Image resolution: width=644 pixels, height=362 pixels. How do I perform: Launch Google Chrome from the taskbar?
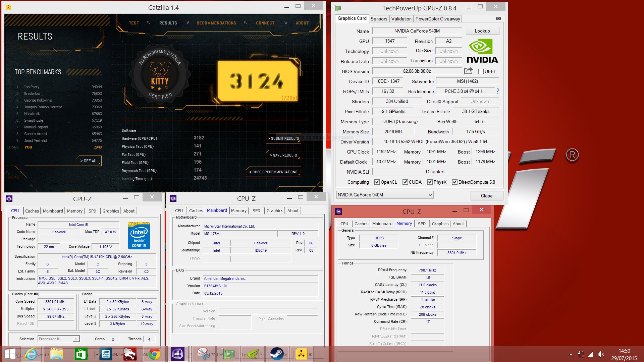click(155, 354)
